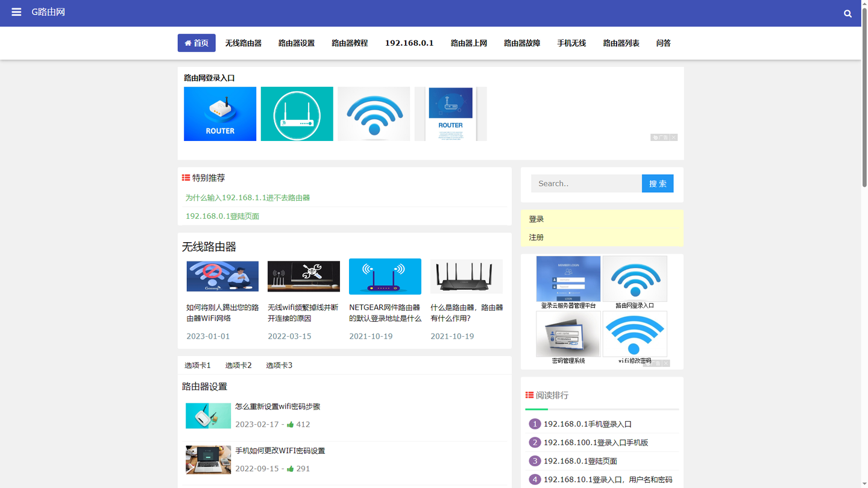The width and height of the screenshot is (868, 488).
Task: Open 为什么输入192.168.1.1进不去路由器 link
Action: point(248,198)
